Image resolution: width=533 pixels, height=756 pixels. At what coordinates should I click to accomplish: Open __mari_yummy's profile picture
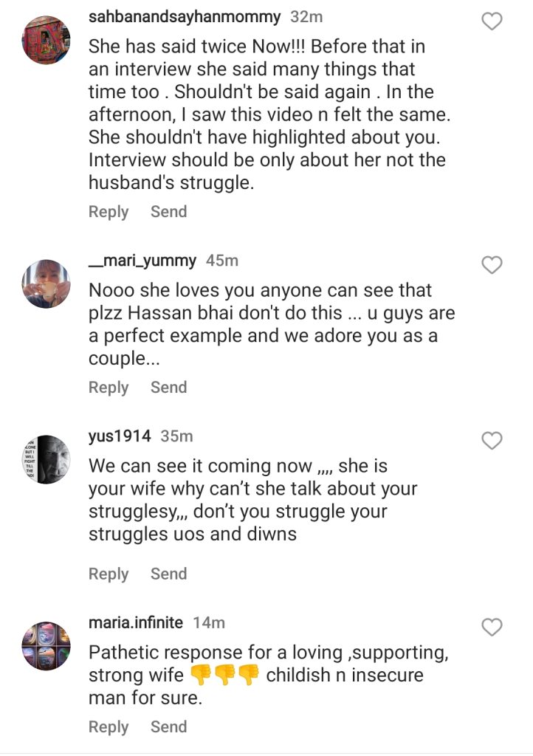coord(47,283)
